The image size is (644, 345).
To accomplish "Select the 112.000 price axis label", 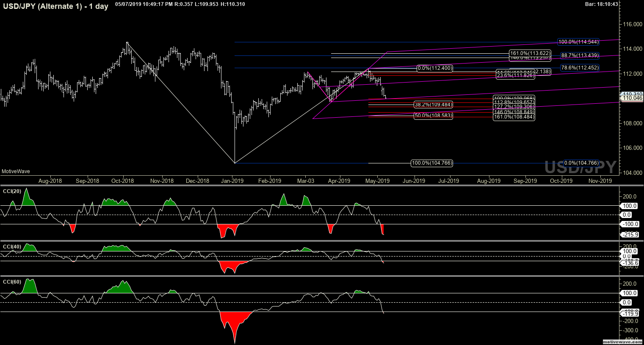I will tap(633, 74).
